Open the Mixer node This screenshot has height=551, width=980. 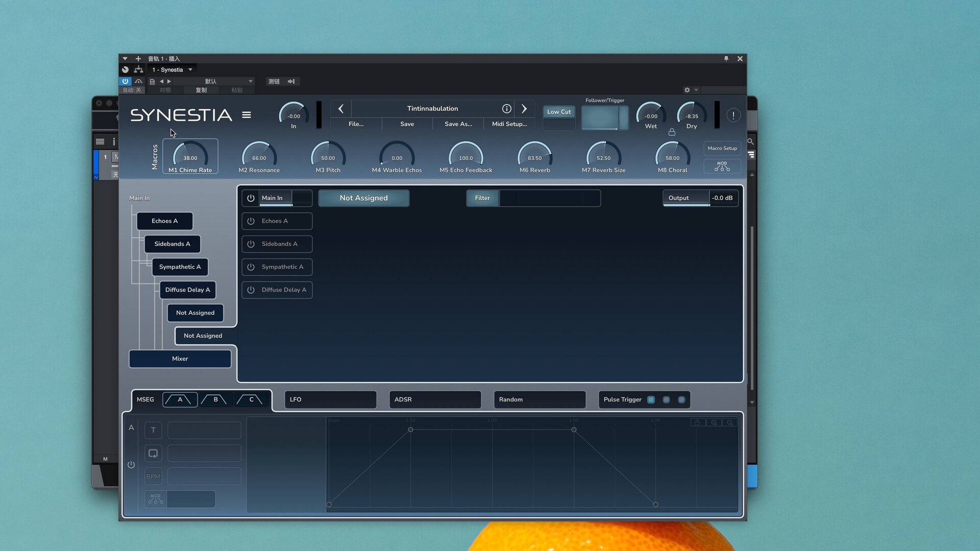(x=180, y=359)
